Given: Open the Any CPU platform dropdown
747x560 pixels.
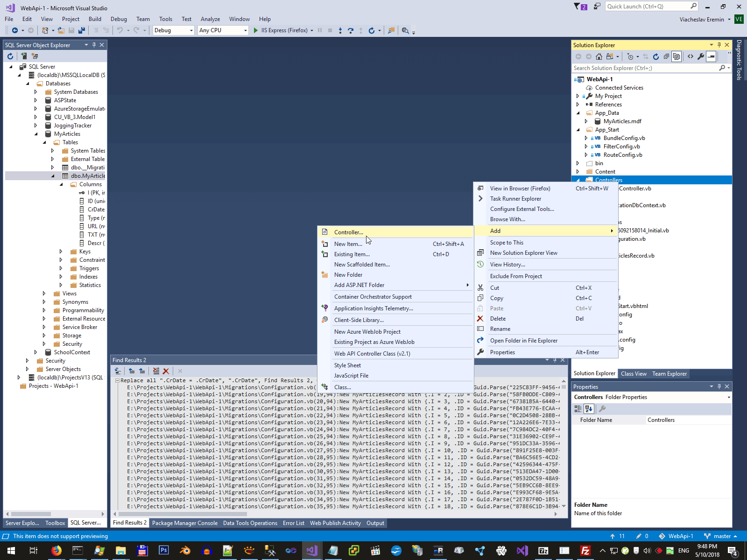Looking at the screenshot, I should 223,30.
